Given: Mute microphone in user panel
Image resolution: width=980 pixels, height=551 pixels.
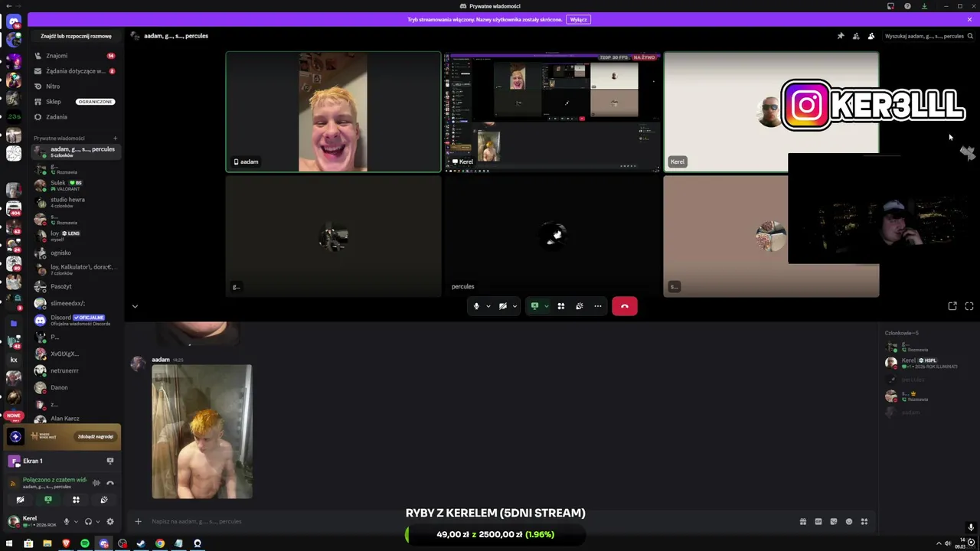Looking at the screenshot, I should (67, 522).
